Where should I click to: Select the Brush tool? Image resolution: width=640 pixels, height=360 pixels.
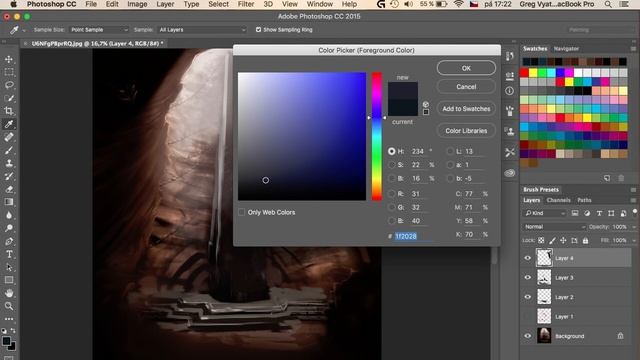pyautogui.click(x=9, y=150)
